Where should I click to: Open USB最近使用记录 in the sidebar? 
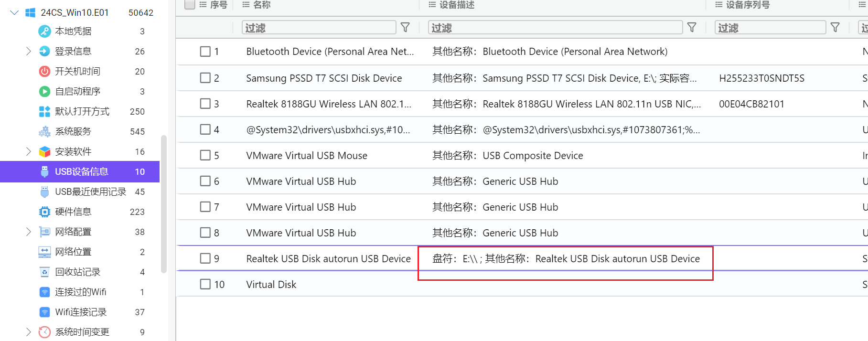[x=91, y=192]
